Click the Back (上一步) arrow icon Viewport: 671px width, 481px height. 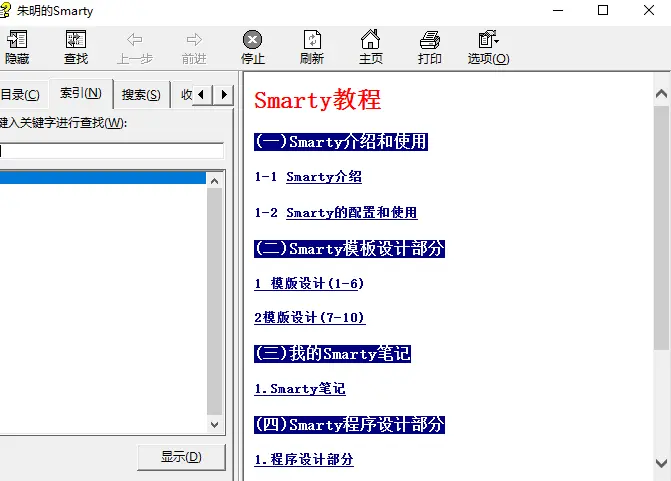(135, 40)
